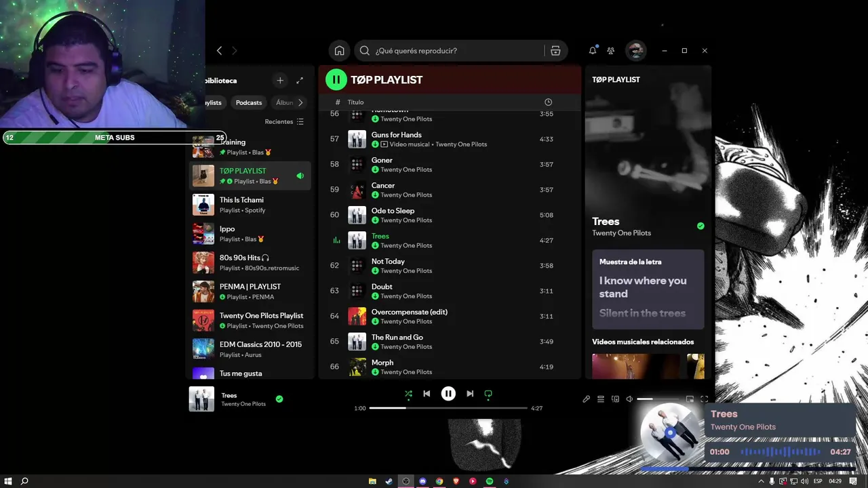Viewport: 868px width, 488px height.
Task: Toggle shuffle in player bar
Action: (408, 394)
